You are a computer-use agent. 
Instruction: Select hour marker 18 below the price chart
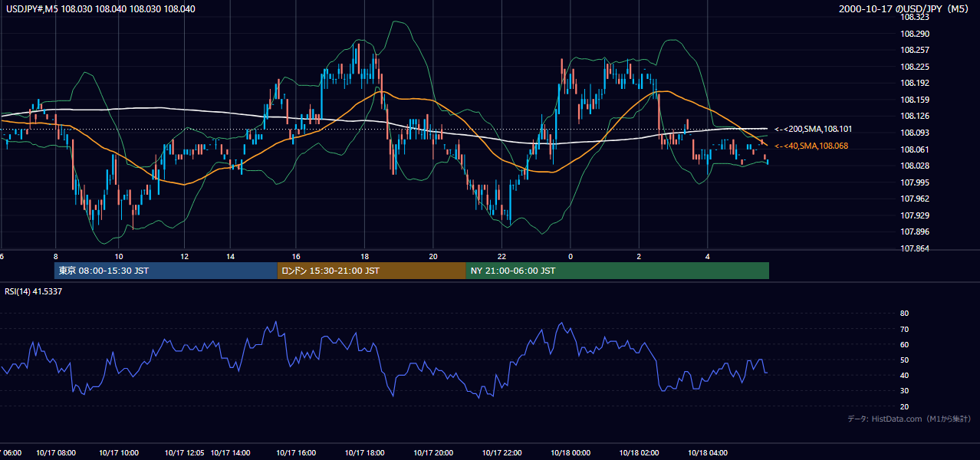click(365, 256)
